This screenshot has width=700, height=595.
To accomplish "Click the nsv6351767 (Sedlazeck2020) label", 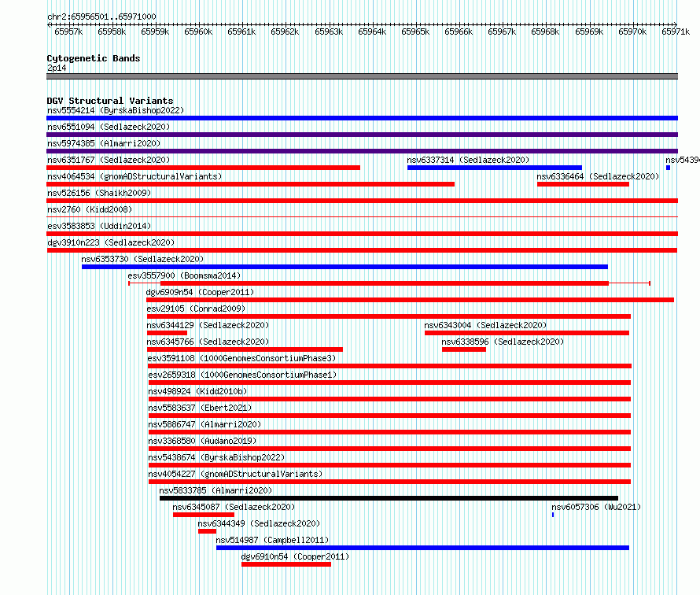I will (109, 160).
